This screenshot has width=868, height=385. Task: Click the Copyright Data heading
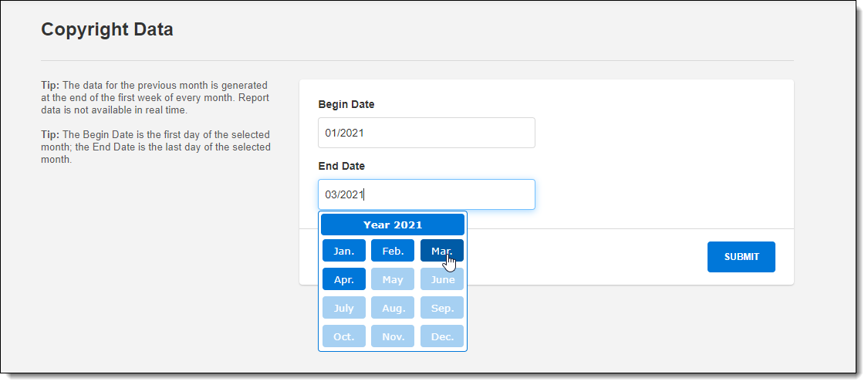pos(106,29)
